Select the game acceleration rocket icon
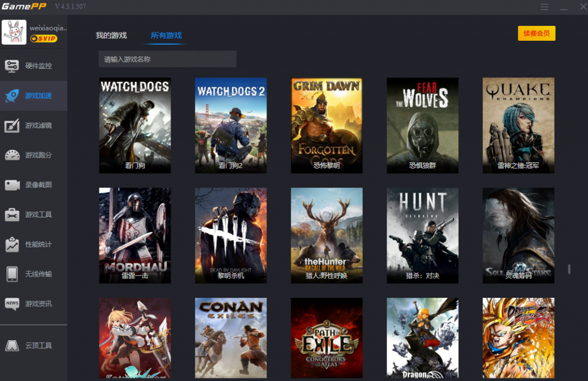 pos(12,95)
